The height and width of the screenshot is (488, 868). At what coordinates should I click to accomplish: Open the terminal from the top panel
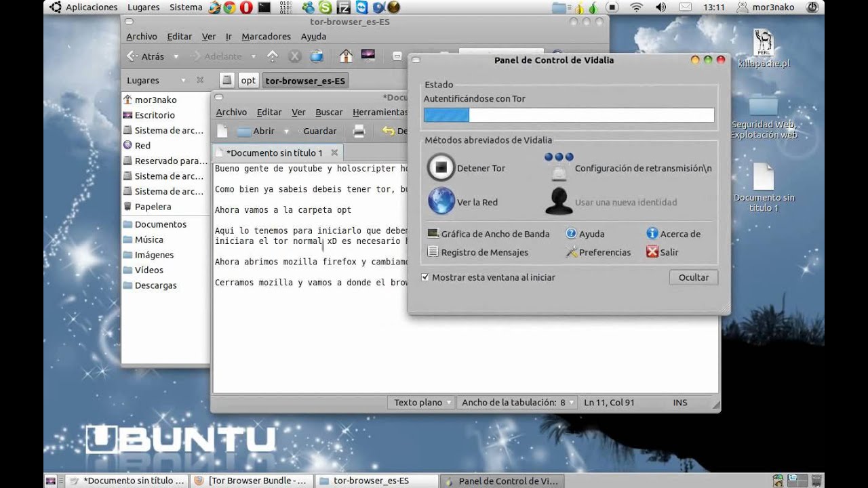click(264, 7)
